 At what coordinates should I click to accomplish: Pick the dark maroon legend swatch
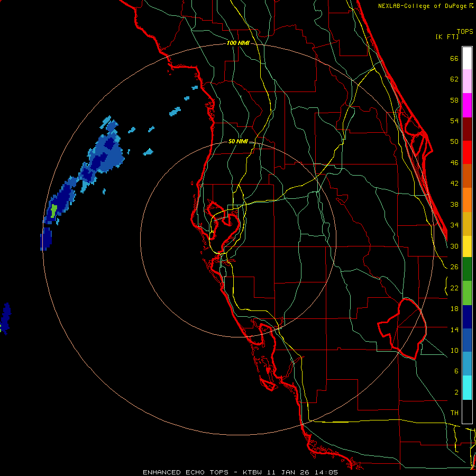[467, 129]
